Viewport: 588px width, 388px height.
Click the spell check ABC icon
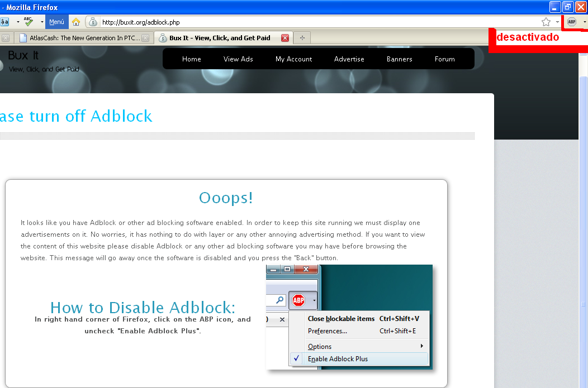[29, 22]
